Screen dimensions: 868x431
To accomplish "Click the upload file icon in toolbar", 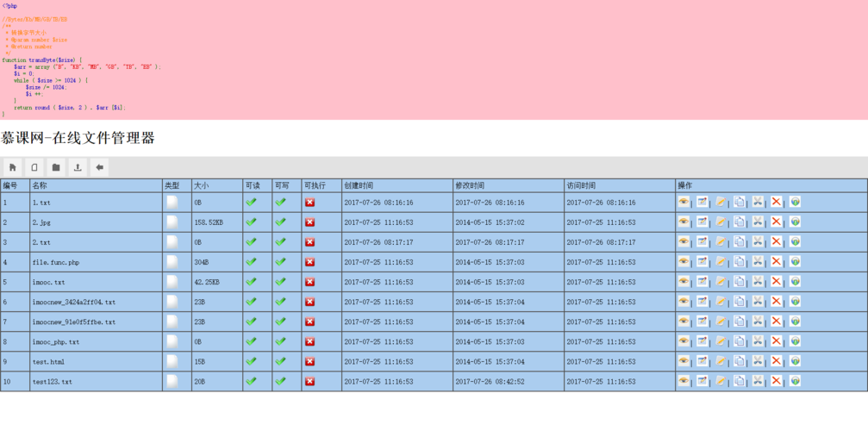I will pyautogui.click(x=78, y=167).
